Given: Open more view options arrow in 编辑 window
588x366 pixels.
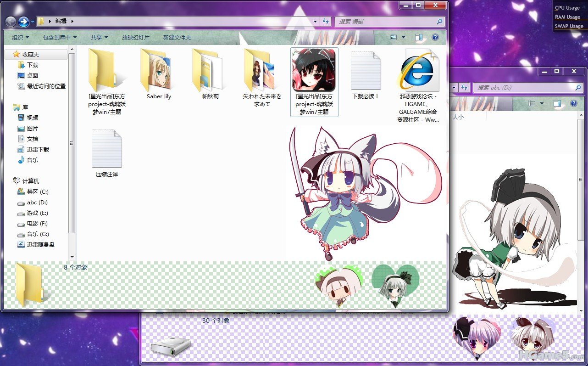Looking at the screenshot, I should click(404, 37).
